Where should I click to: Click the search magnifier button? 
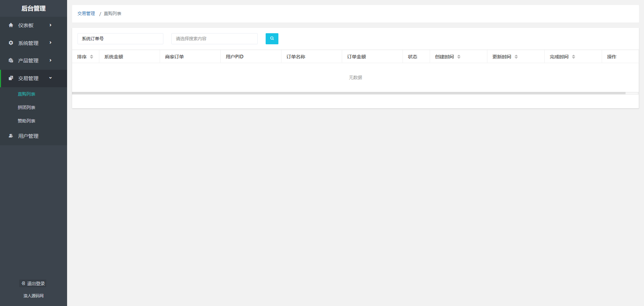pyautogui.click(x=272, y=39)
